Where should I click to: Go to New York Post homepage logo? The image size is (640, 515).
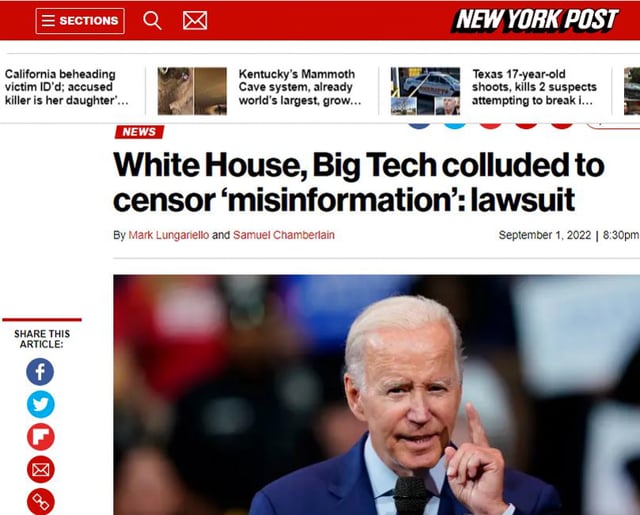point(535,20)
